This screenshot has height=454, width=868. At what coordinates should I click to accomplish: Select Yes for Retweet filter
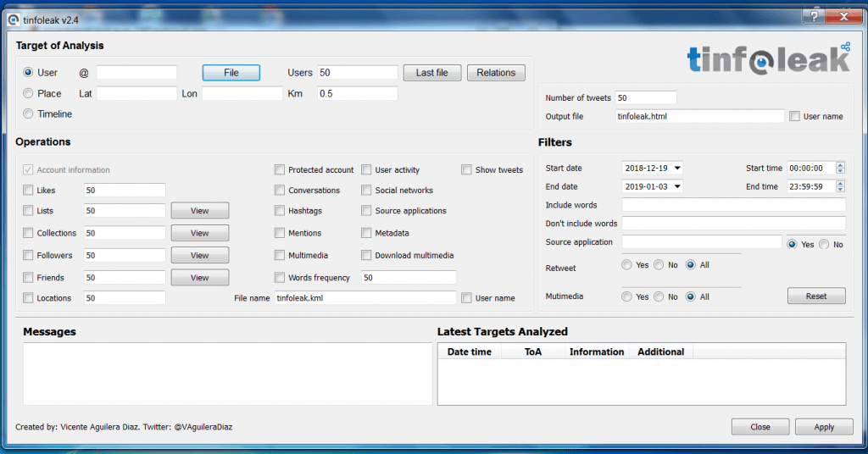click(626, 265)
